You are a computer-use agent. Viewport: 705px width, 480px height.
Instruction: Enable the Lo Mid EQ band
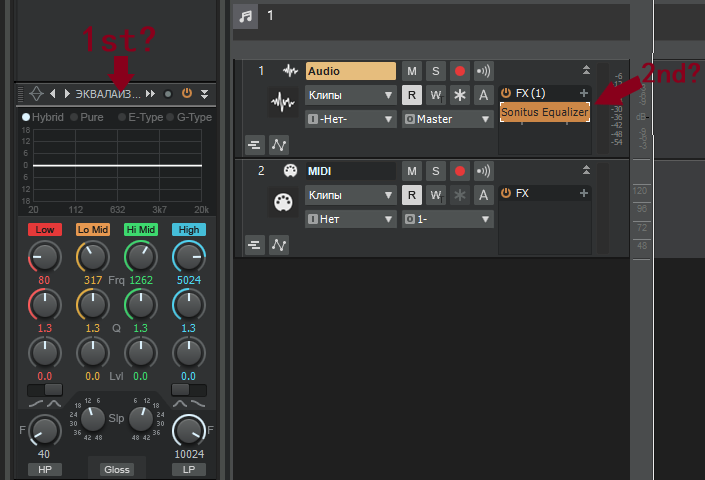pos(93,230)
